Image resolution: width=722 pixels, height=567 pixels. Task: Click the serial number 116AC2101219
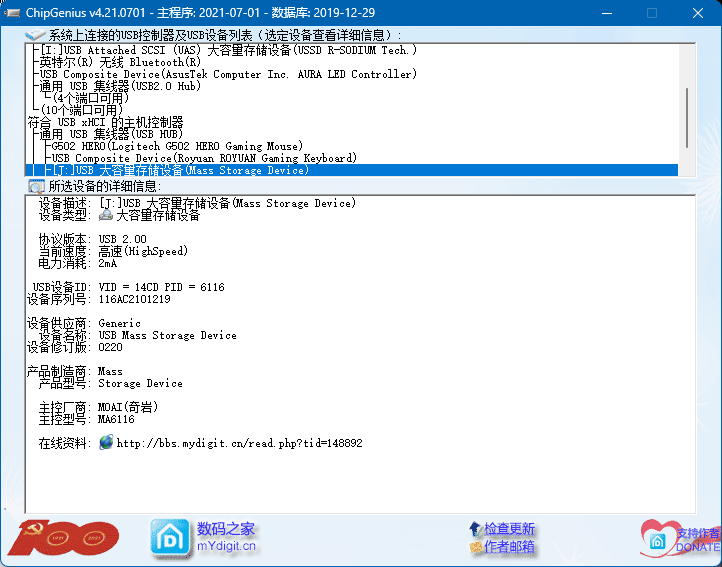click(x=134, y=299)
